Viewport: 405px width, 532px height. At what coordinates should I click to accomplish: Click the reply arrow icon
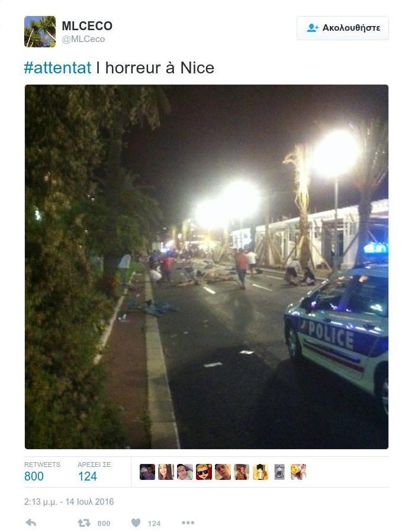31,523
